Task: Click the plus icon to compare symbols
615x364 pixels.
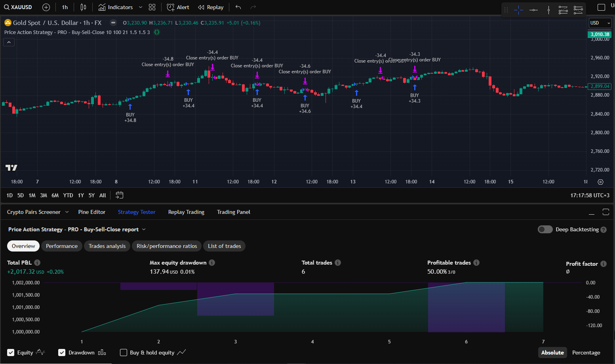Action: point(46,7)
